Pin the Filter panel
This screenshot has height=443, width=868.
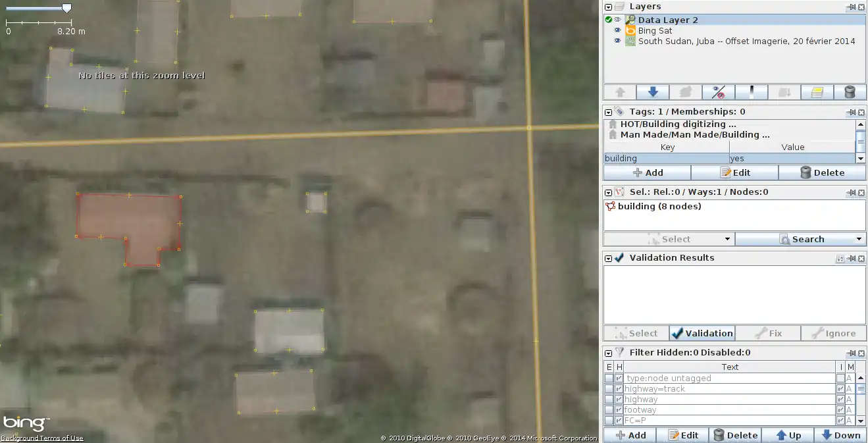[x=851, y=353]
